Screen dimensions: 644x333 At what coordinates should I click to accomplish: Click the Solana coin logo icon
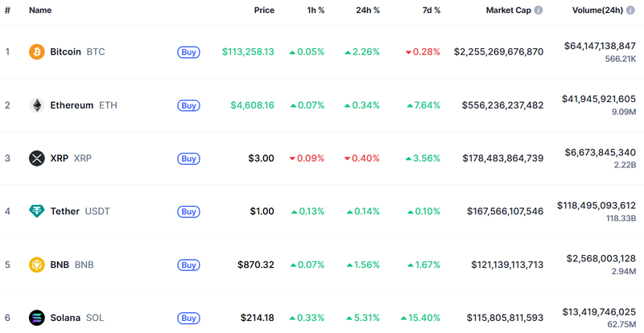click(x=37, y=318)
